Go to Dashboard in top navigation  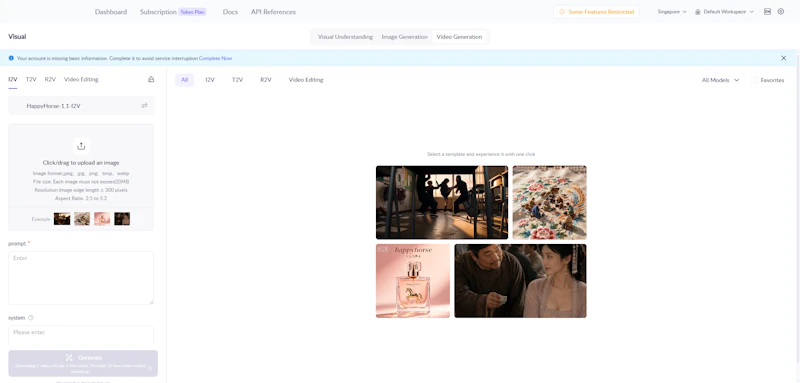click(111, 12)
